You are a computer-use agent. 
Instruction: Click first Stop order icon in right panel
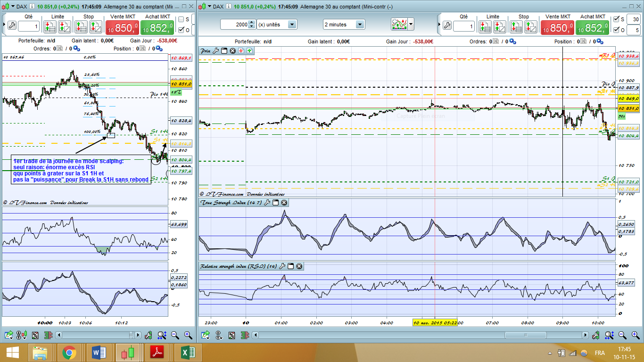tap(516, 27)
